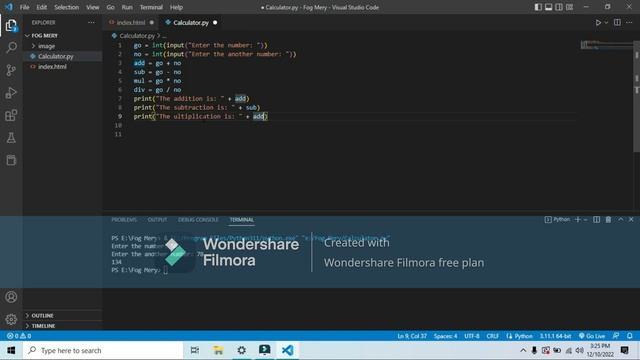Open the Go menu

pyautogui.click(x=111, y=7)
